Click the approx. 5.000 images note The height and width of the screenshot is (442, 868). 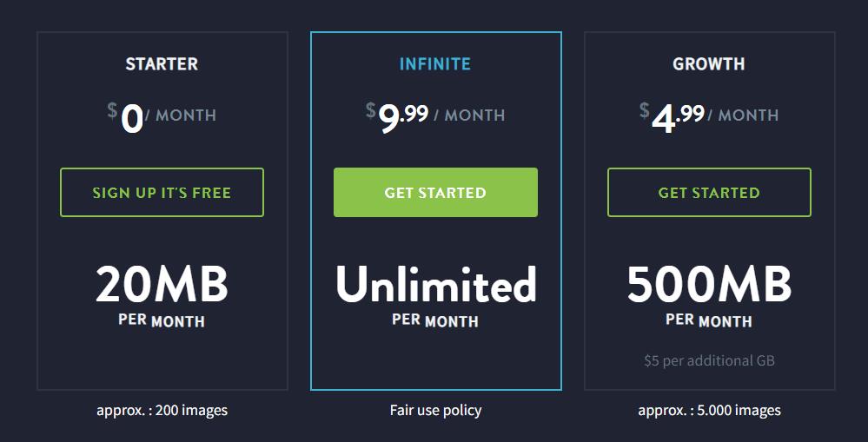[709, 411]
